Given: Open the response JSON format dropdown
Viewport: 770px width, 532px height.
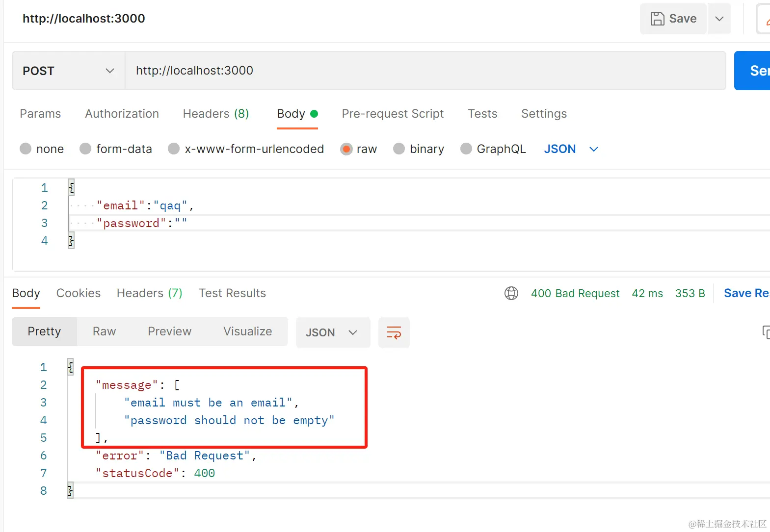Looking at the screenshot, I should (x=332, y=332).
